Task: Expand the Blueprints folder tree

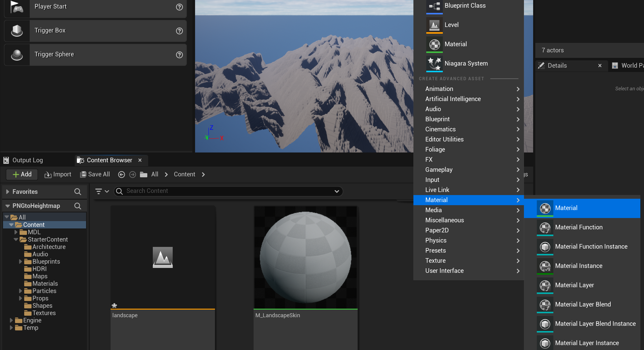Action: click(x=21, y=262)
